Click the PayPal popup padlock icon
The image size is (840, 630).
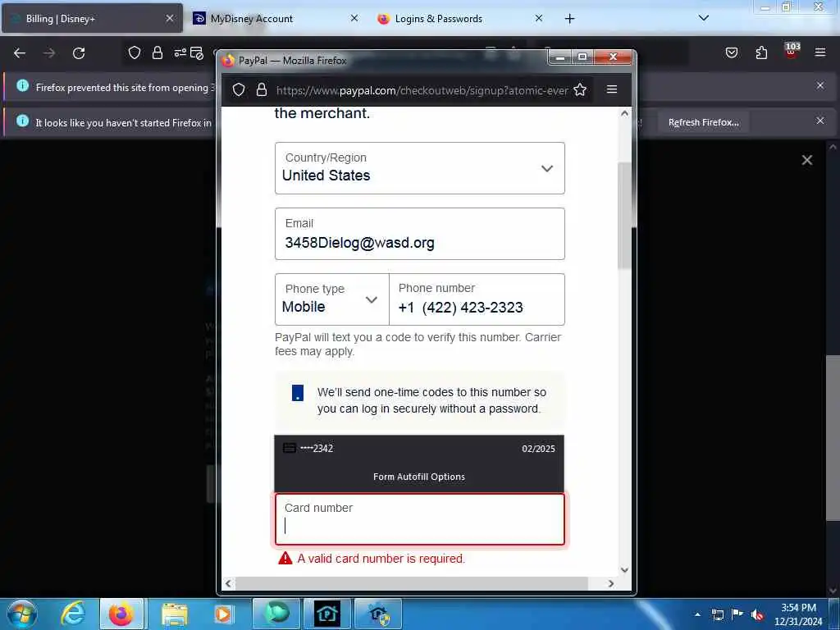coord(262,90)
